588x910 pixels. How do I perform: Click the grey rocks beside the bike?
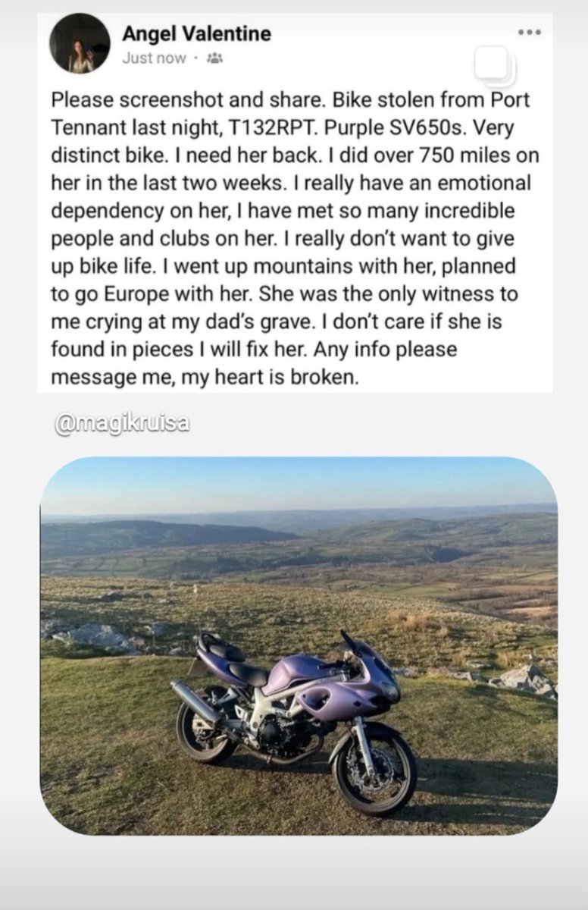[x=521, y=677]
